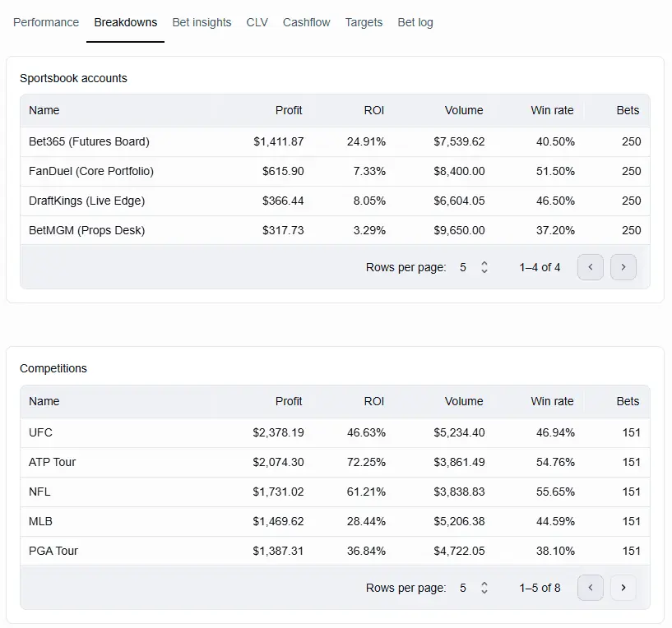Select the Breakdowns tab
672x628 pixels.
pyautogui.click(x=126, y=22)
